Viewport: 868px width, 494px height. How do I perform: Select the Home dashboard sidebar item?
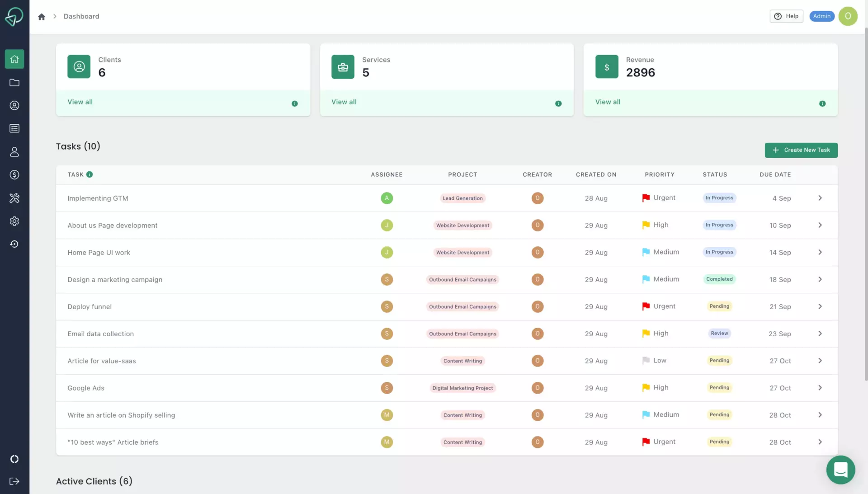(14, 59)
